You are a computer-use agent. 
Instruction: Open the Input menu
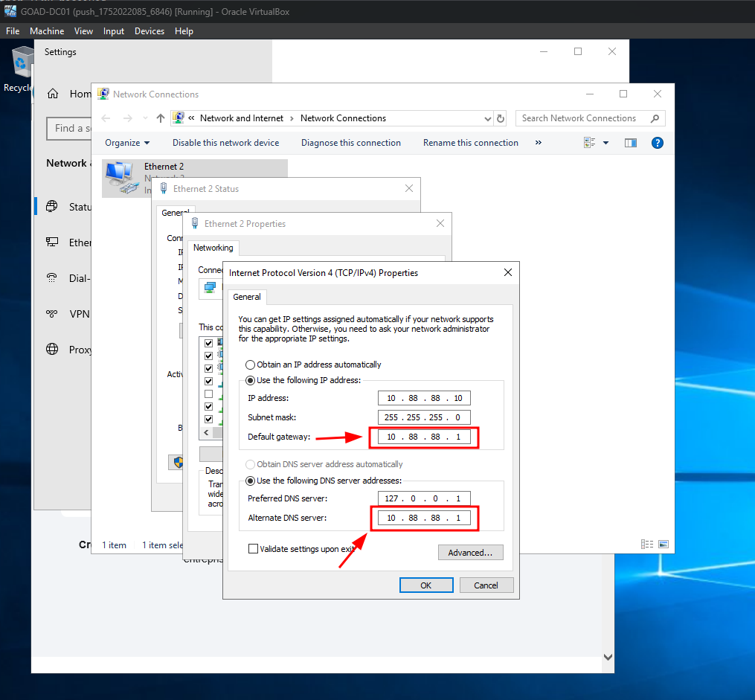(x=114, y=31)
